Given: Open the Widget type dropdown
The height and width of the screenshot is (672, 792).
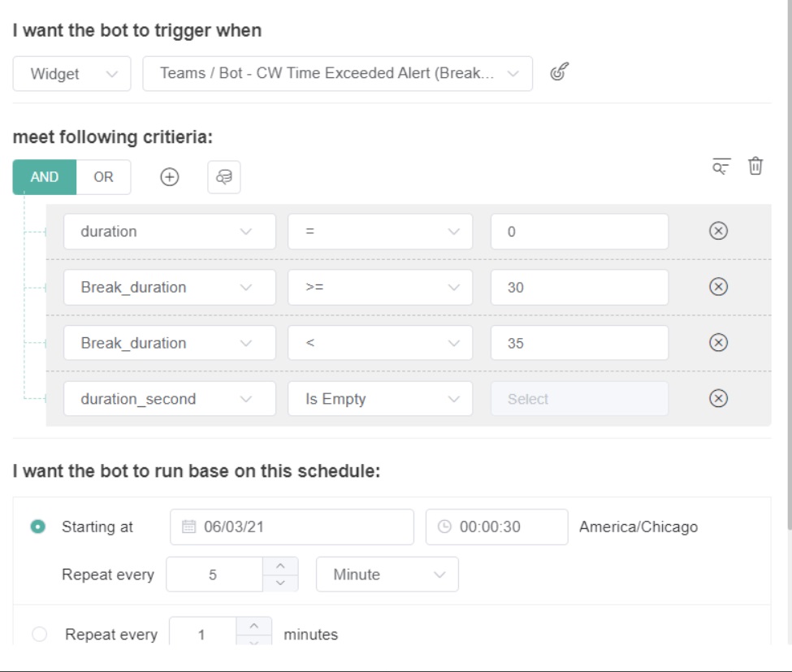Looking at the screenshot, I should point(71,74).
